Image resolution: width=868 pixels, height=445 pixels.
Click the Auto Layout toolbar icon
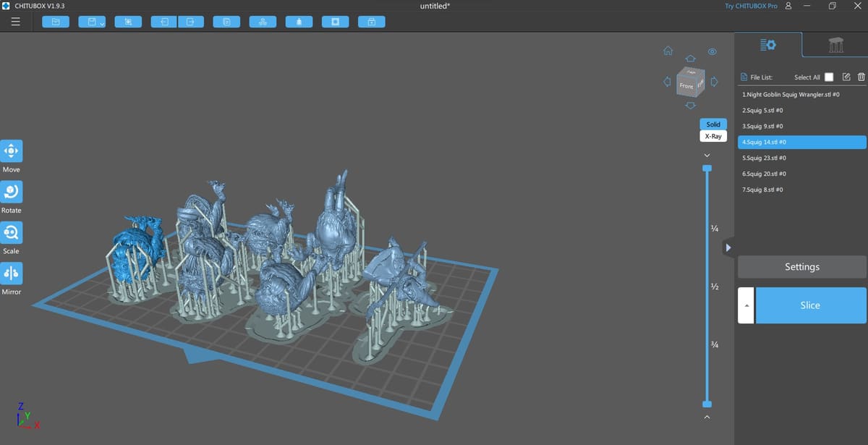[263, 22]
